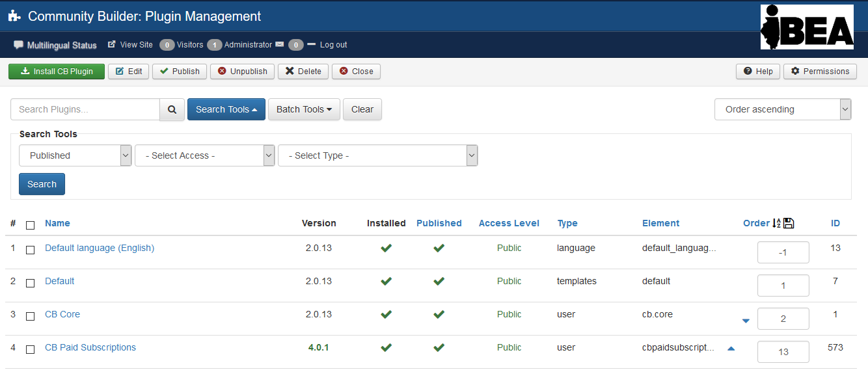
Task: Click the envelope messages icon
Action: pyautogui.click(x=280, y=45)
